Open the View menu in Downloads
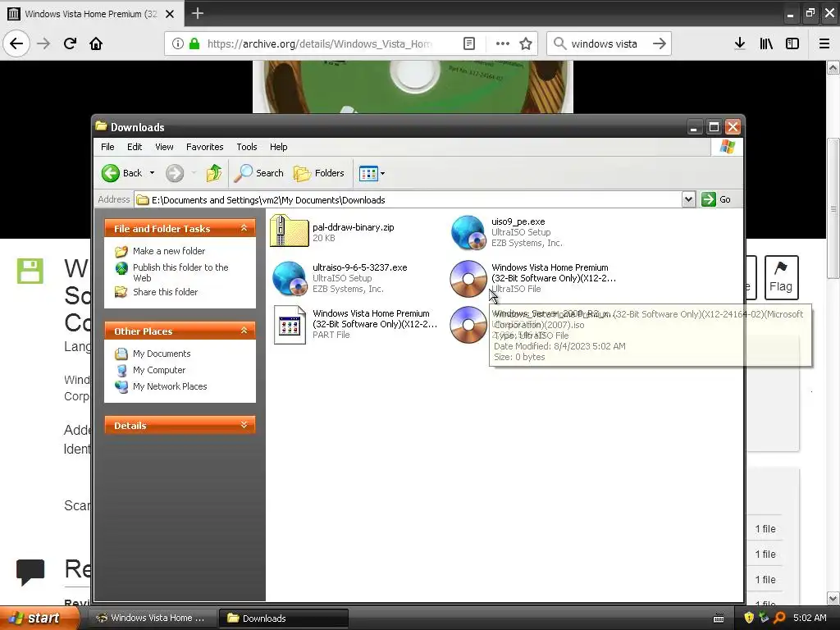Screen dimensions: 840x630 point(164,147)
